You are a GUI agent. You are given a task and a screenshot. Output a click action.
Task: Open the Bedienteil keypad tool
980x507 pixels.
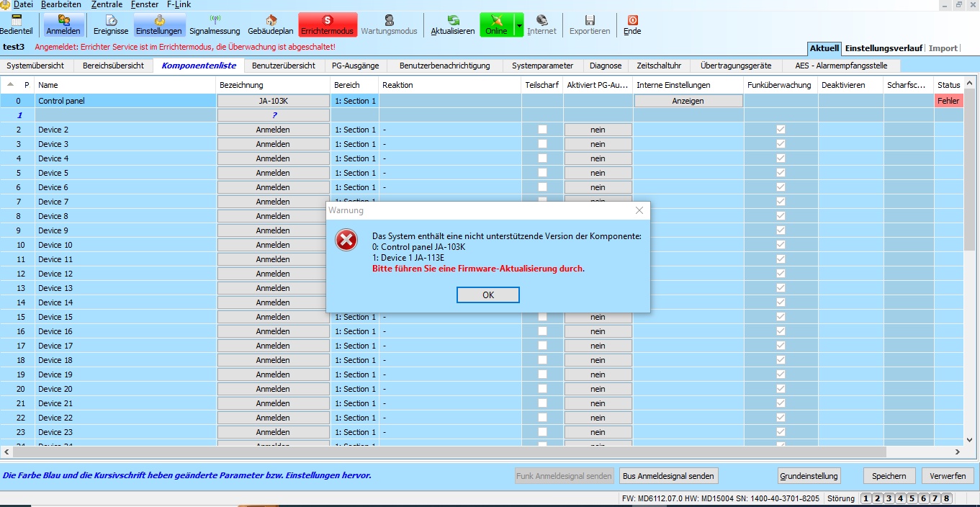pyautogui.click(x=16, y=24)
